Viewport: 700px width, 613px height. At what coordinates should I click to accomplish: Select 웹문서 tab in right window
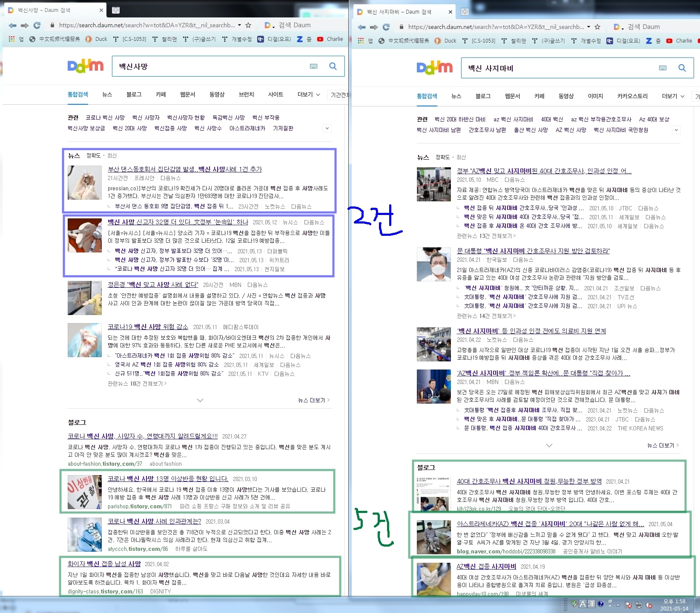click(512, 96)
